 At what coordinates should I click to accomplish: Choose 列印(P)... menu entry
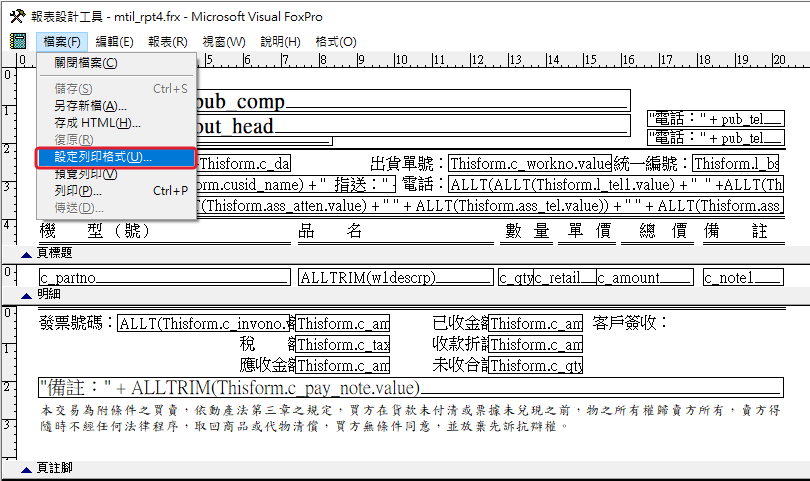pos(116,191)
